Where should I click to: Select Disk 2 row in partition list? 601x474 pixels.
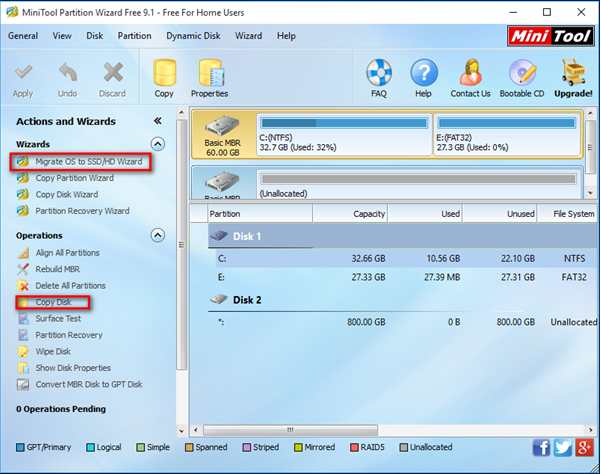(402, 300)
